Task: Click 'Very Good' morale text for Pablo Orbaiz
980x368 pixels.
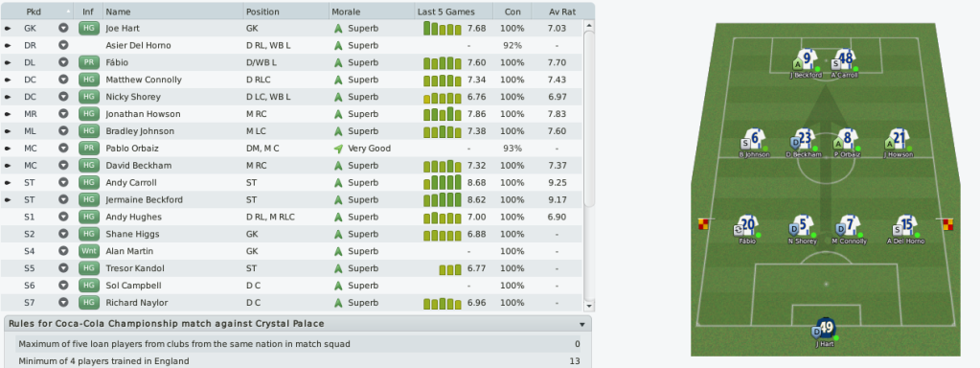Action: tap(370, 149)
